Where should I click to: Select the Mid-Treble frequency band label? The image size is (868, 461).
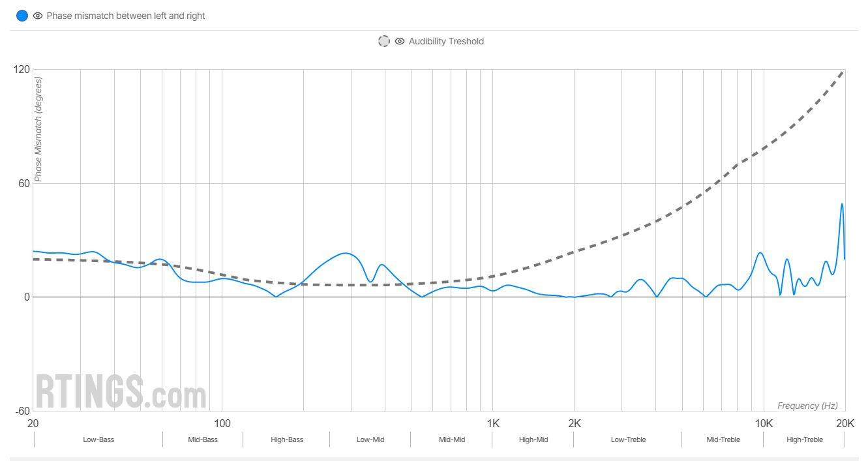tap(723, 439)
